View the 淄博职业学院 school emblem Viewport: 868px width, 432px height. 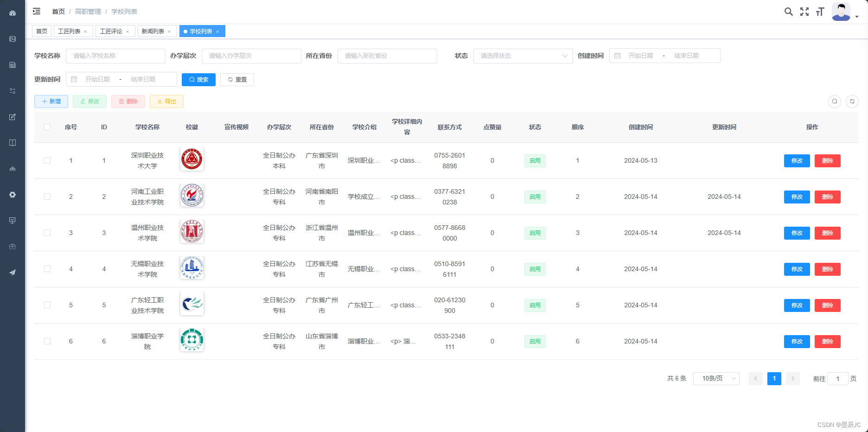[x=192, y=340]
